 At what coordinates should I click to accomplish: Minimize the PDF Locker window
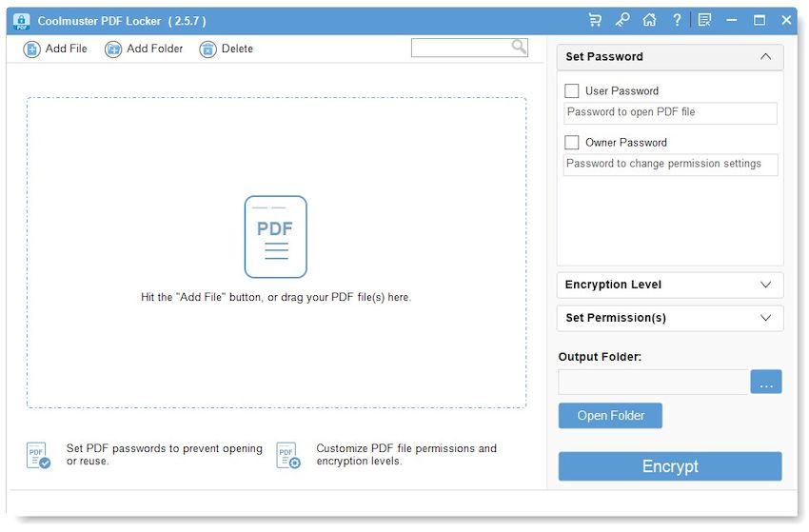tap(732, 20)
